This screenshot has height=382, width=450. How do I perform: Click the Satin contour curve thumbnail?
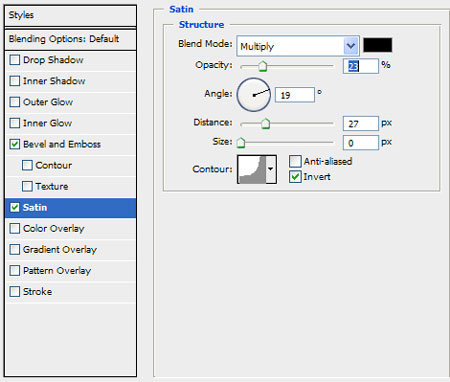pyautogui.click(x=252, y=169)
